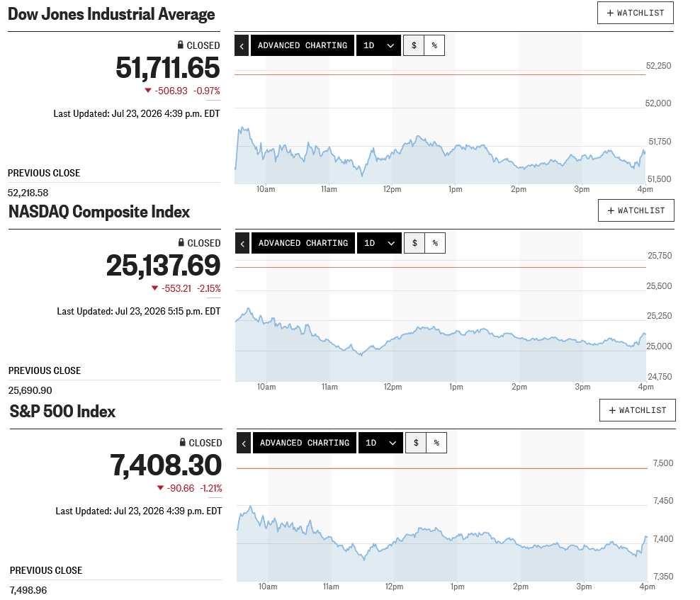Switch S&P 500 chart to percent view
This screenshot has width=700, height=600.
[436, 443]
